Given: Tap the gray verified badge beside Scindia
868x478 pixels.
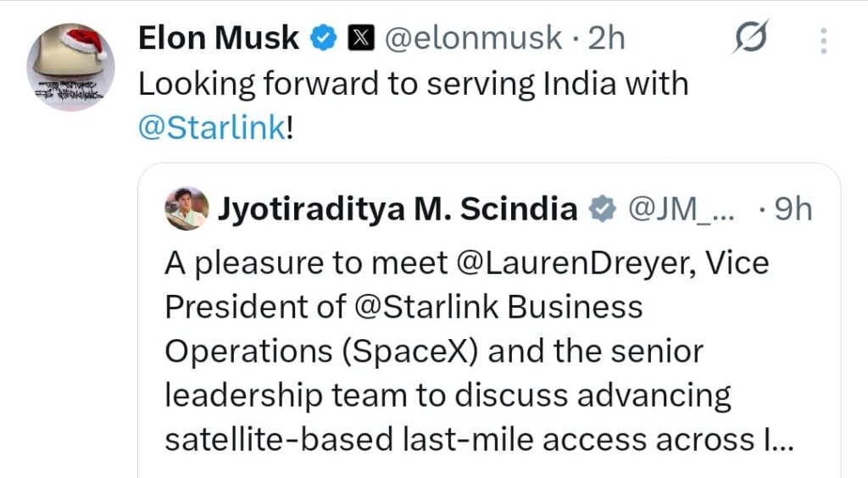Looking at the screenshot, I should tap(603, 209).
